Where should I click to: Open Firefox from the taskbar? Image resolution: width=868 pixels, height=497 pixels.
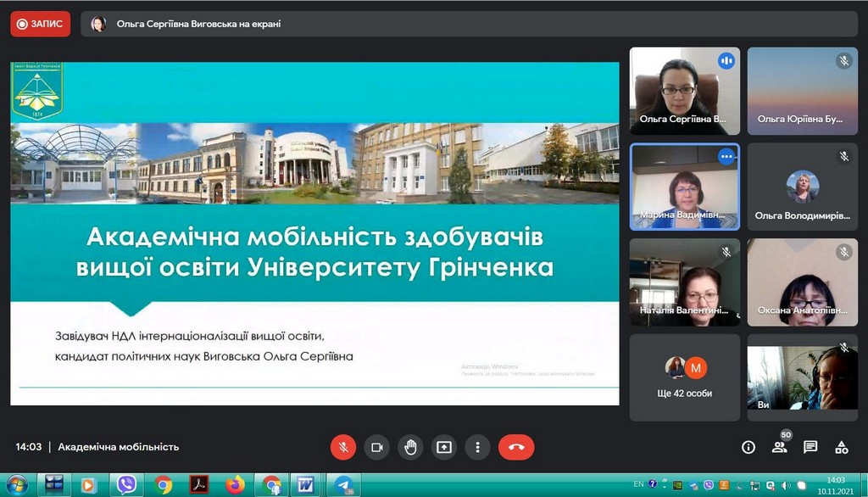point(235,485)
